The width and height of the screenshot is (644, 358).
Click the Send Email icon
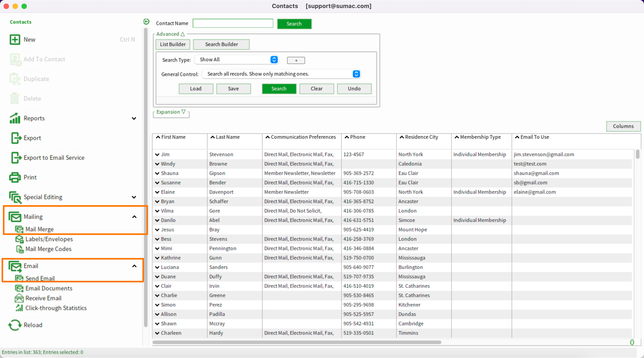19,278
